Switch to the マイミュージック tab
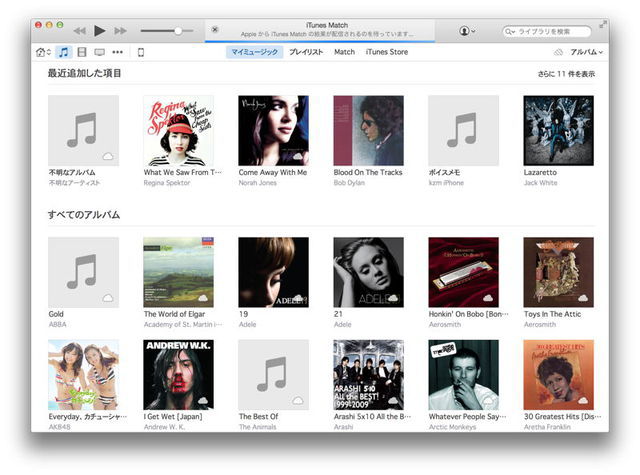This screenshot has width=640, height=475. tap(254, 52)
